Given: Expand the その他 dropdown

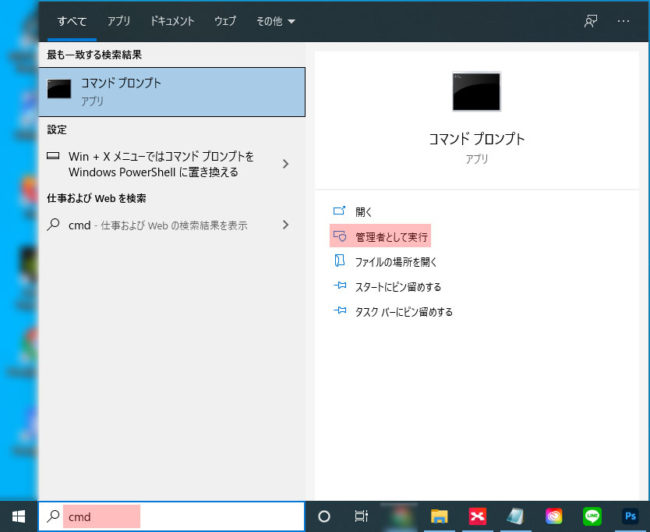Looking at the screenshot, I should [x=275, y=21].
